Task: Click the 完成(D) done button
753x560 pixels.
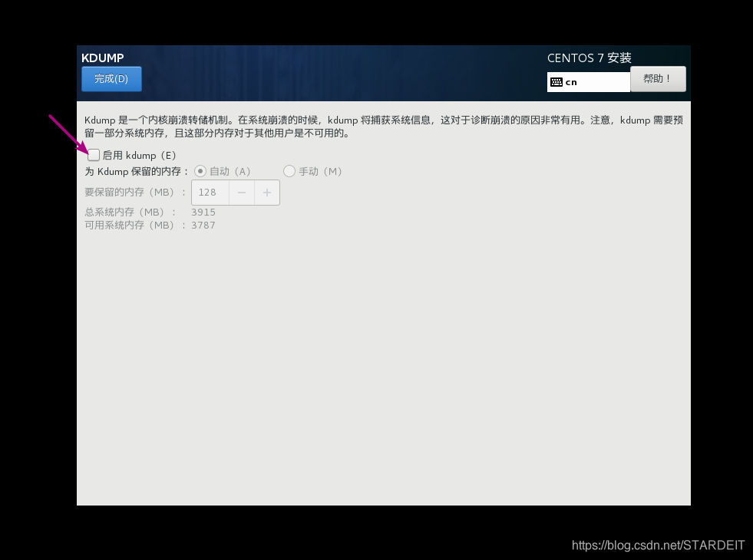Action: pyautogui.click(x=111, y=79)
